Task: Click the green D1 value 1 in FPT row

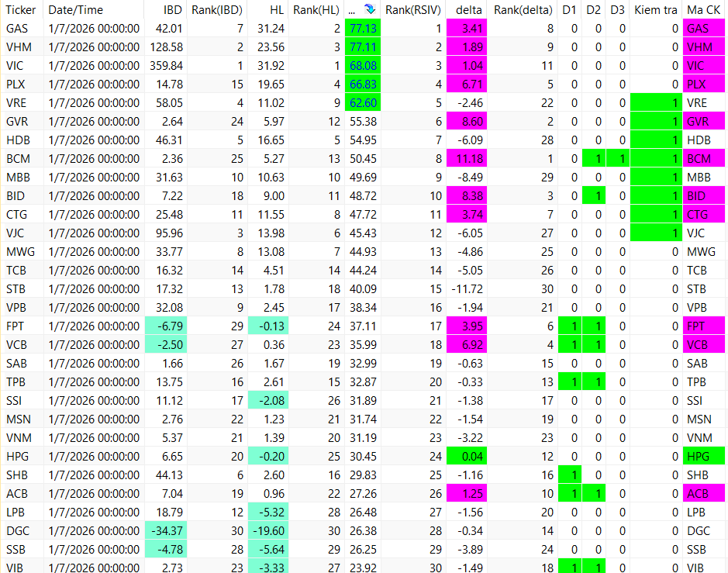Action: pos(569,326)
